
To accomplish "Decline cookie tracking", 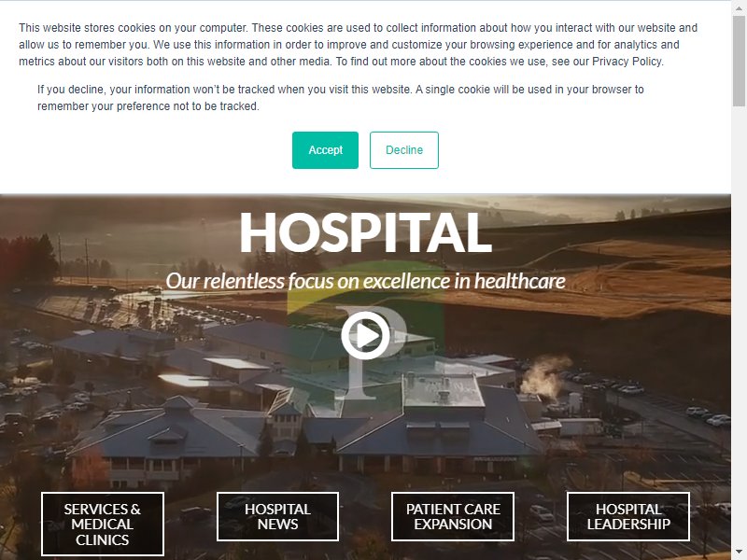I will click(404, 150).
